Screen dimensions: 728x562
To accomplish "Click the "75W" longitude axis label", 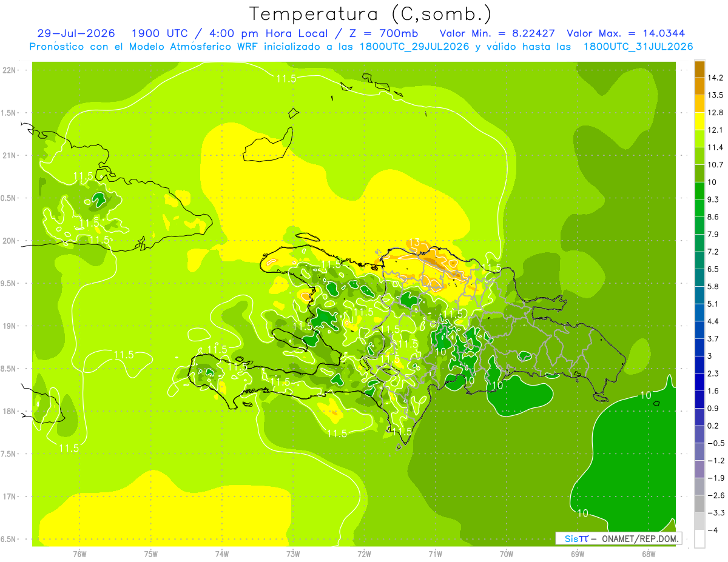I will 150,554.
